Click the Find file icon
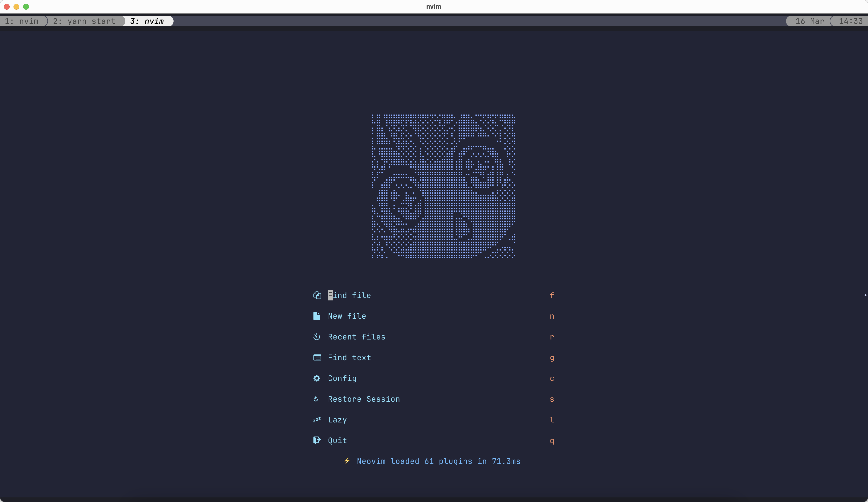 pos(317,295)
